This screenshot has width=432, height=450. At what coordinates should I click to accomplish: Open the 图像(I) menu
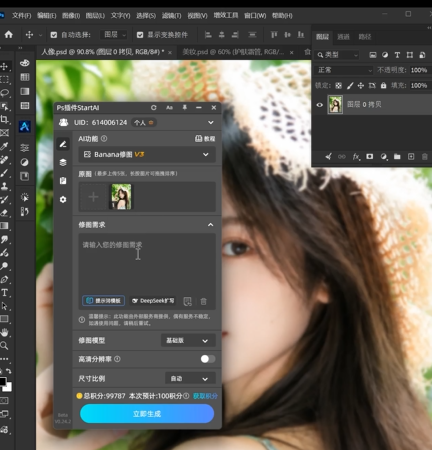click(71, 15)
